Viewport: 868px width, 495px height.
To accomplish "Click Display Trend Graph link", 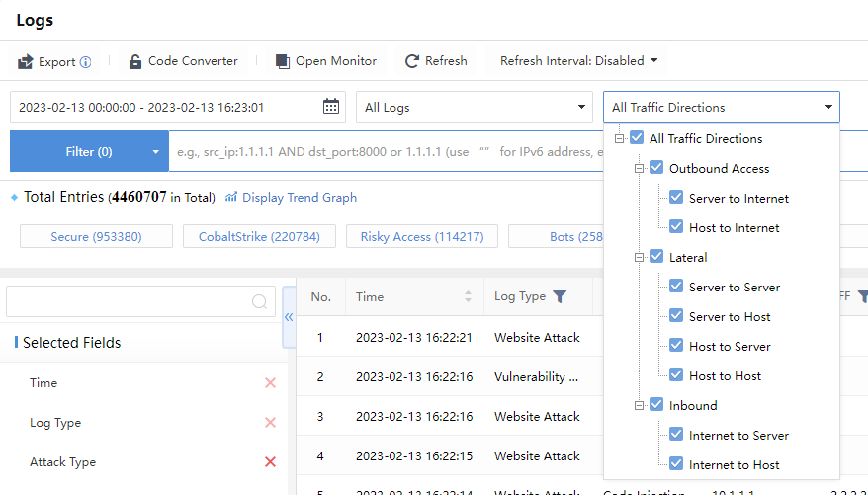I will click(x=300, y=198).
